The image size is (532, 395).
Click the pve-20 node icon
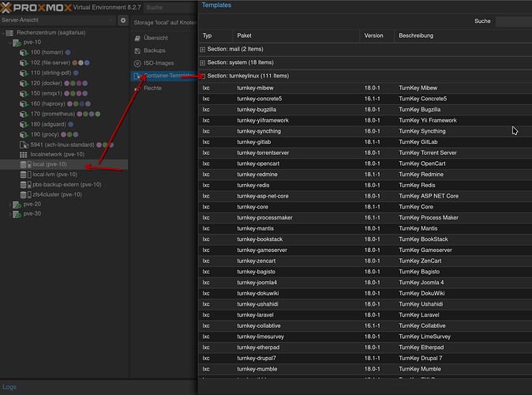[x=17, y=205]
